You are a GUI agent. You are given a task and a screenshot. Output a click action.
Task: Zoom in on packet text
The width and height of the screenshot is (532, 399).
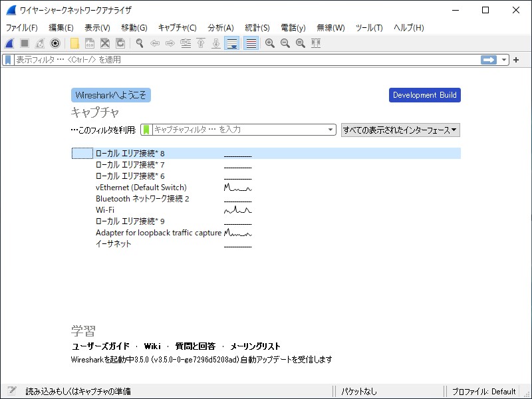tap(268, 43)
